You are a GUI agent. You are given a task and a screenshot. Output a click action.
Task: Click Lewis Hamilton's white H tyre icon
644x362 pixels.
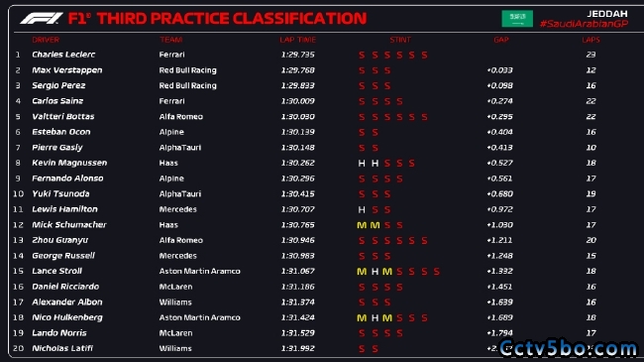[x=362, y=210]
